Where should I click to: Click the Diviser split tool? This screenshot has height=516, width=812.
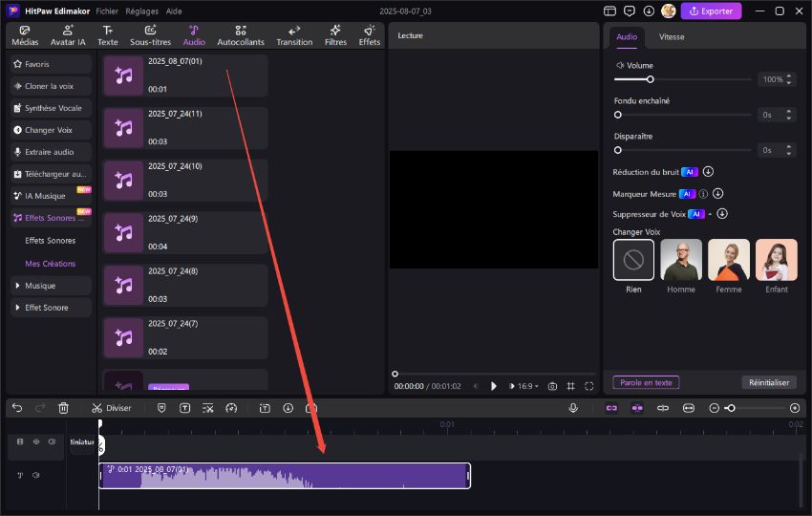click(x=112, y=408)
